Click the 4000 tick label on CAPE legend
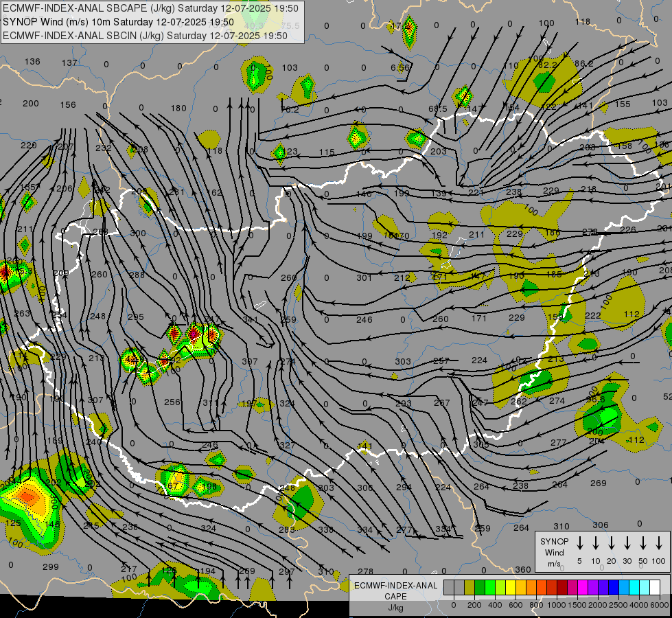 pos(638,605)
